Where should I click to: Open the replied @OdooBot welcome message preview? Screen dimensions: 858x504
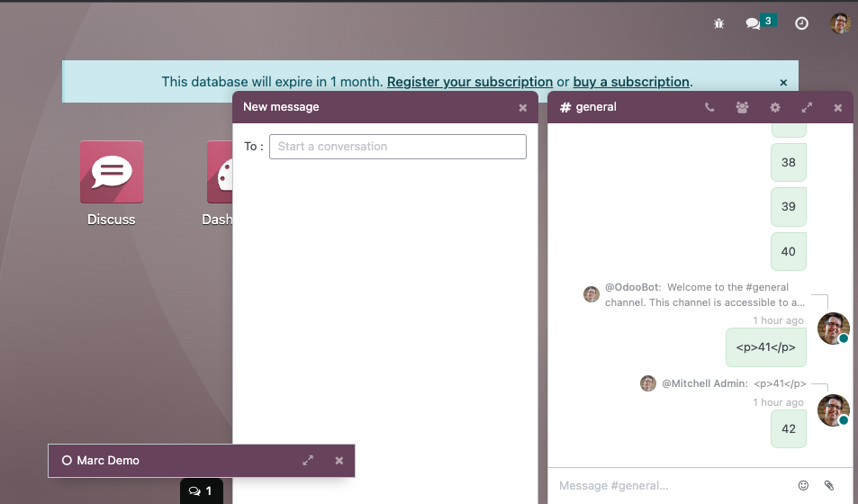(704, 295)
